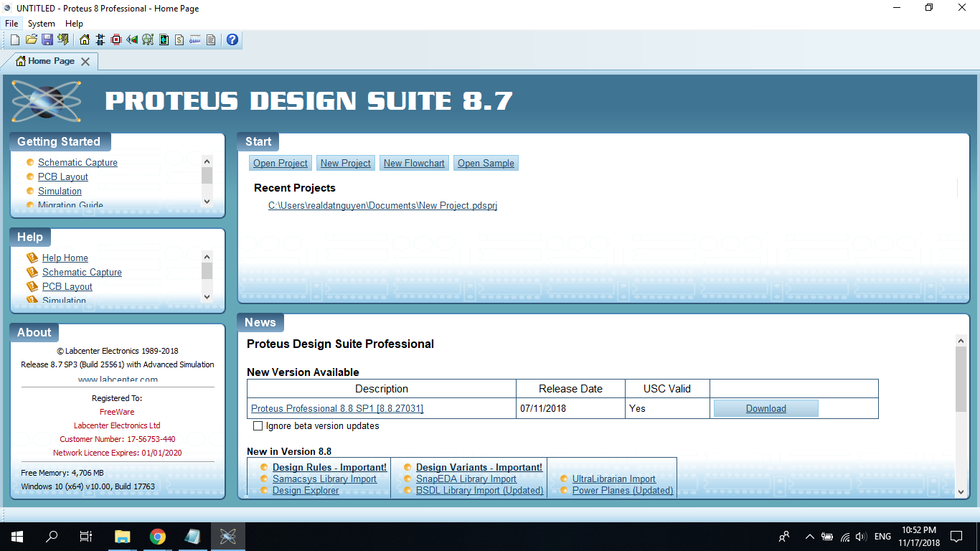
Task: Click the Help Home book icon
Action: (x=32, y=258)
